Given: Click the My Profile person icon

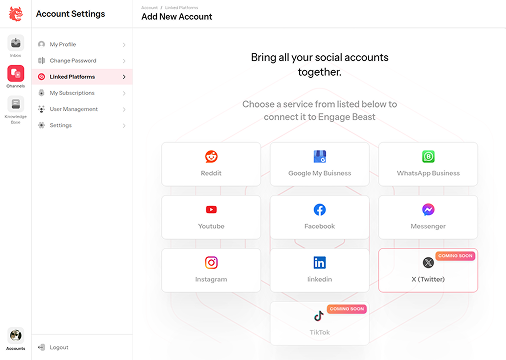Looking at the screenshot, I should click(41, 44).
